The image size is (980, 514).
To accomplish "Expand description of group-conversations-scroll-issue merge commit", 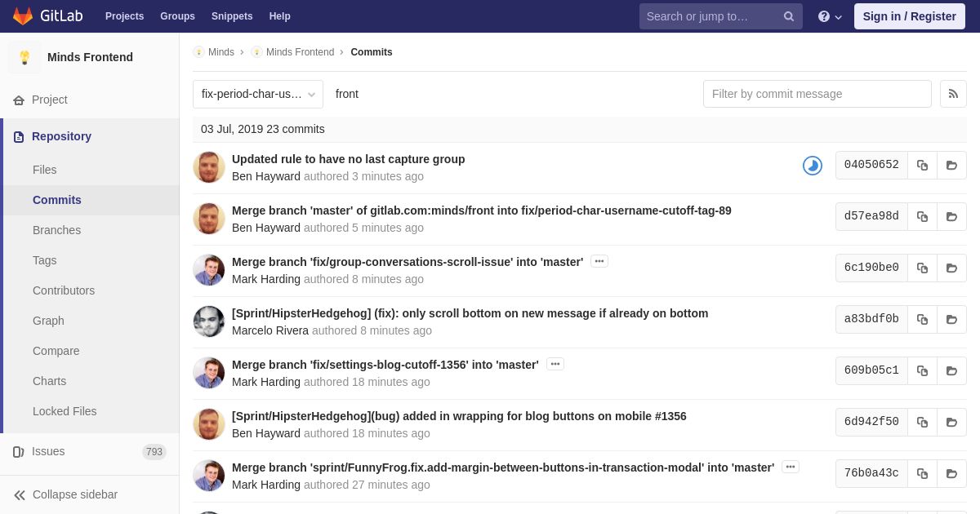I will 599,261.
